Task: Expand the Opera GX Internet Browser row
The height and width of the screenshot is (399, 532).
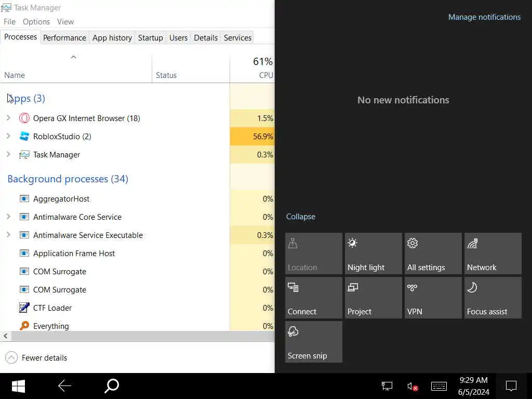Action: tap(8, 118)
